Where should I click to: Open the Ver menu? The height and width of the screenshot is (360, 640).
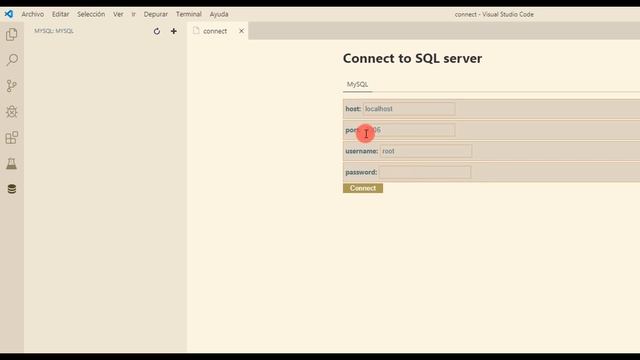[x=118, y=14]
